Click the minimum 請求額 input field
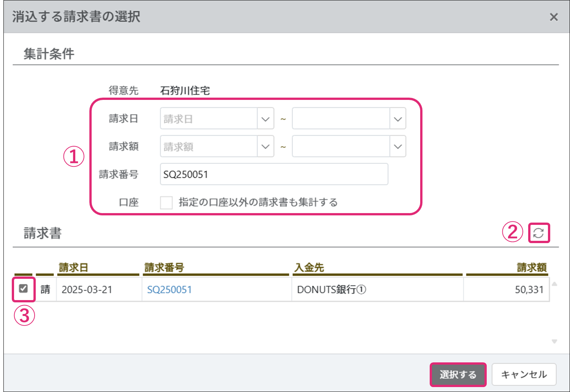The height and width of the screenshot is (392, 570). pos(208,147)
